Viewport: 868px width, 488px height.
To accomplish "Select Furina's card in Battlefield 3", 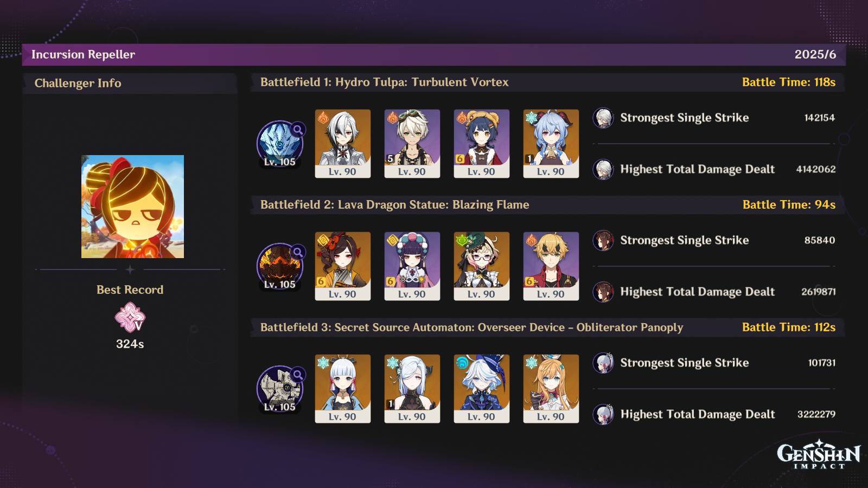I will (482, 389).
